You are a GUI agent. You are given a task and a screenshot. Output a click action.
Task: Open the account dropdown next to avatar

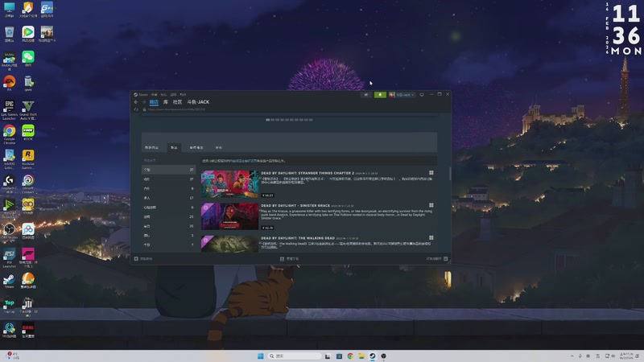tap(405, 95)
